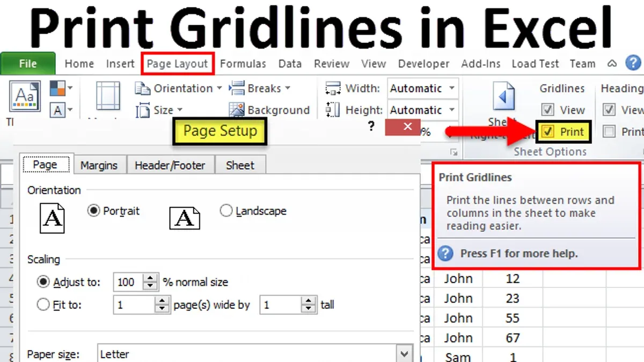This screenshot has width=644, height=362.
Task: Open Header/Footer tab in Page Setup
Action: (170, 166)
